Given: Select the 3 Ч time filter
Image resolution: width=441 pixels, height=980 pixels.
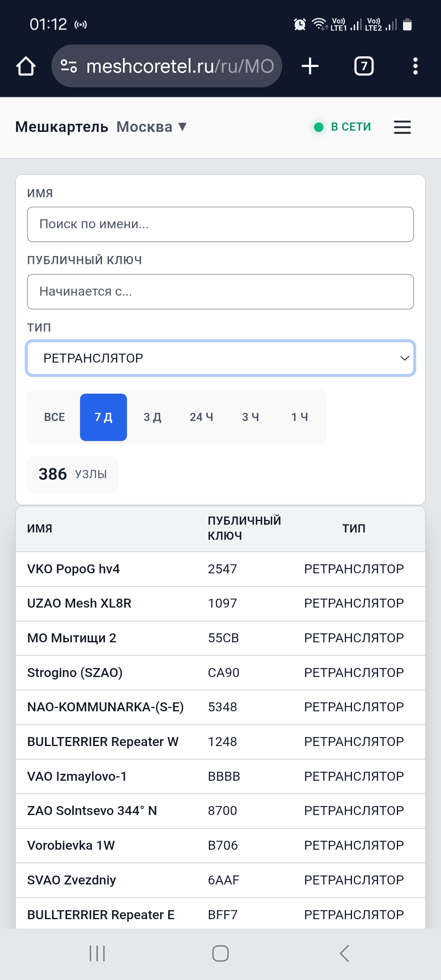Looking at the screenshot, I should click(x=250, y=417).
